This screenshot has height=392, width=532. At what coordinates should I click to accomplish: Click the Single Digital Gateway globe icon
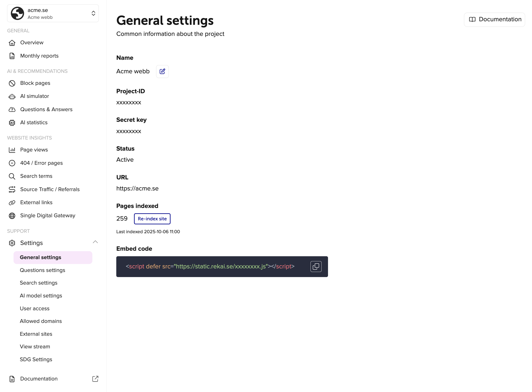point(12,216)
